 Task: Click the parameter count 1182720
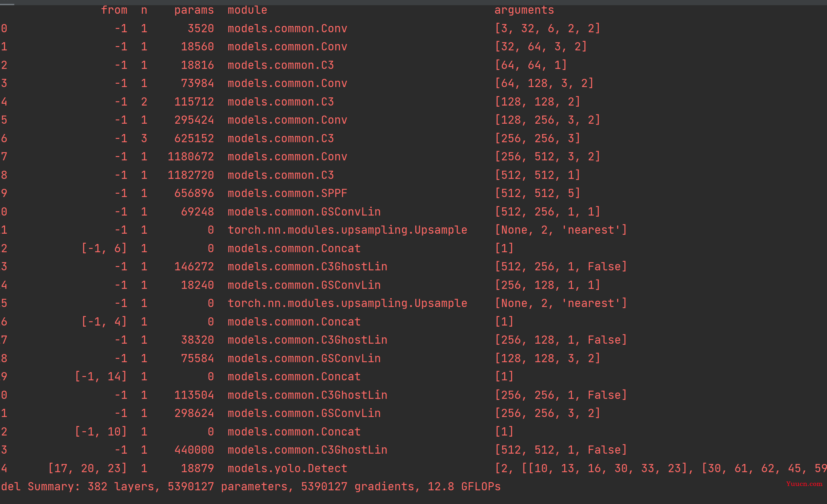(x=190, y=175)
